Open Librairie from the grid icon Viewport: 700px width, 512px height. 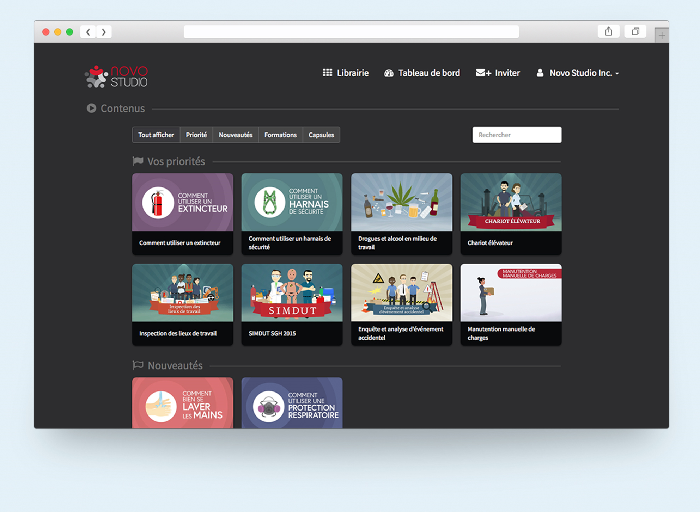click(x=327, y=73)
